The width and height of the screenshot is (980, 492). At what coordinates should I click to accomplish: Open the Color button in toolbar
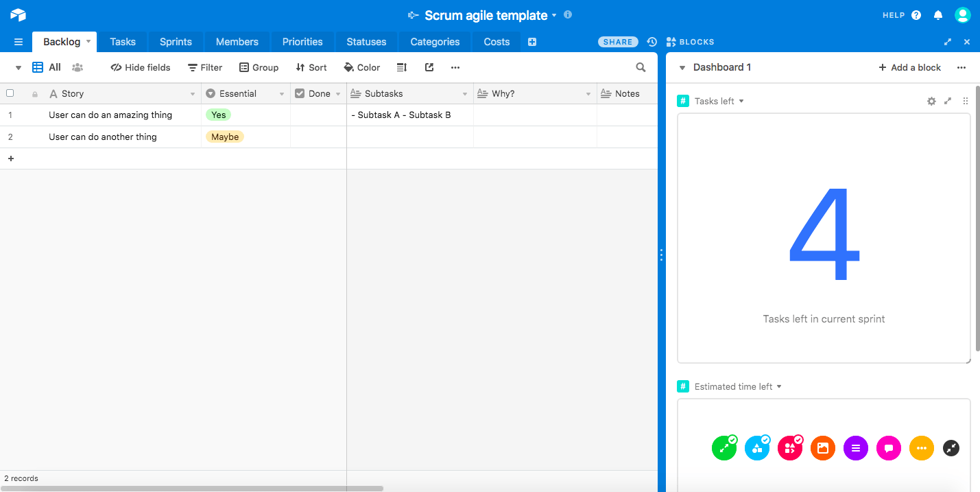pos(362,67)
